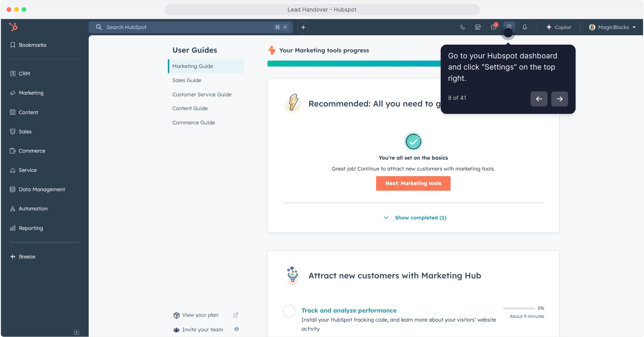
Task: Open the calling phone icon
Action: (463, 27)
